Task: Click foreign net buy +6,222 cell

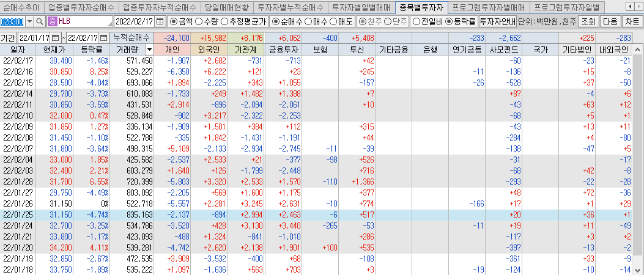Action: 209,71
